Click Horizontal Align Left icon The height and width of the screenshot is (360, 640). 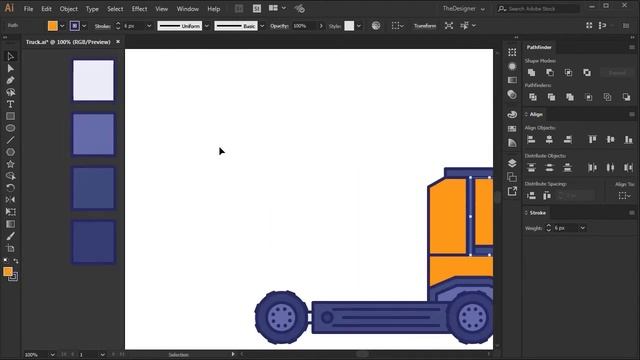tap(531, 140)
